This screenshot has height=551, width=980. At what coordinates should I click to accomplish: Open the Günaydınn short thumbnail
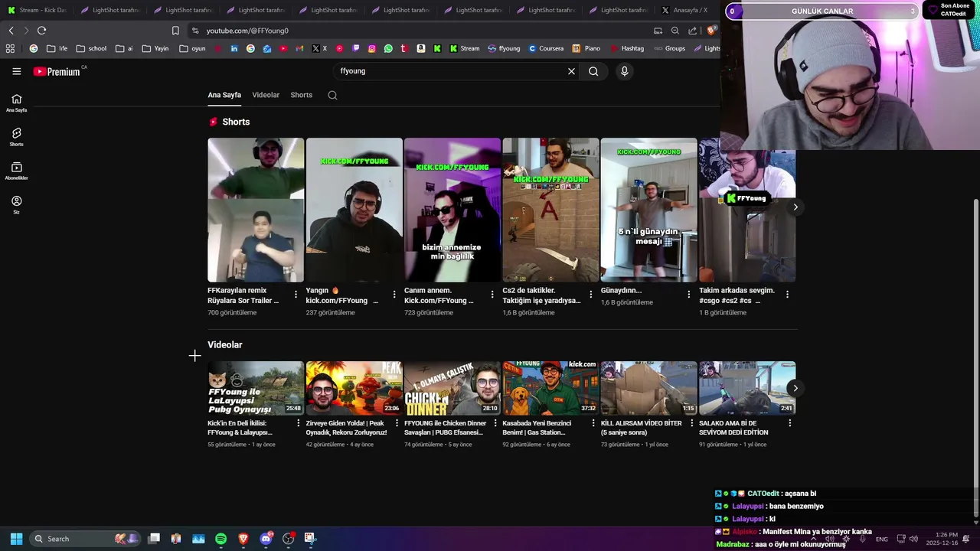649,210
